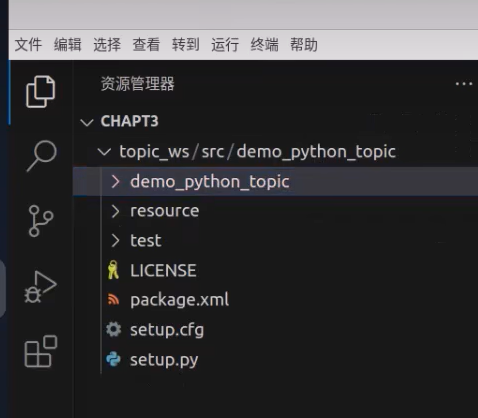
Task: Open the 转到 menu
Action: click(186, 45)
